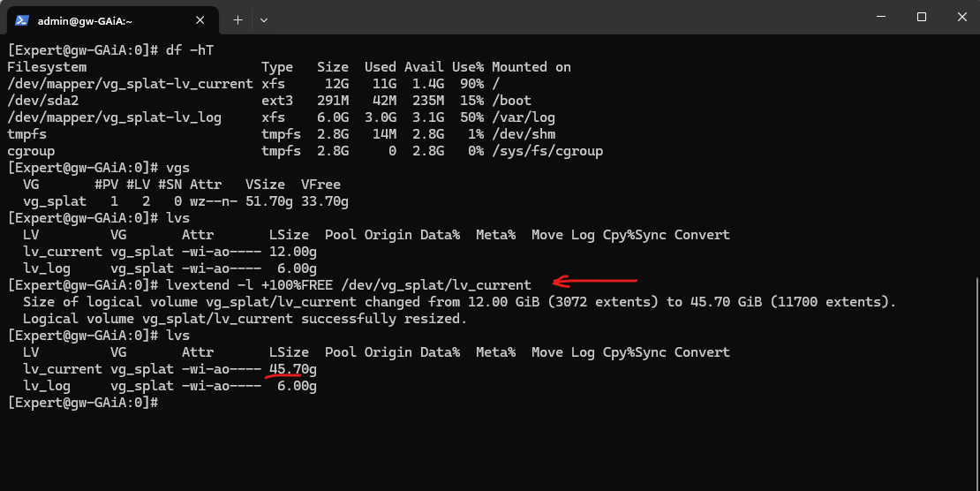
Task: Click the successfully resized message line
Action: pyautogui.click(x=245, y=319)
